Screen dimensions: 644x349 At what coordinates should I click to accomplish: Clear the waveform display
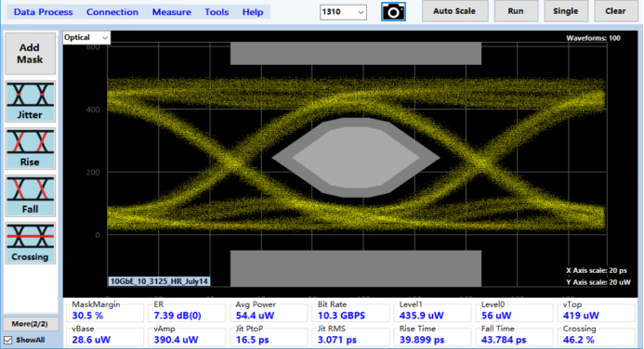615,11
